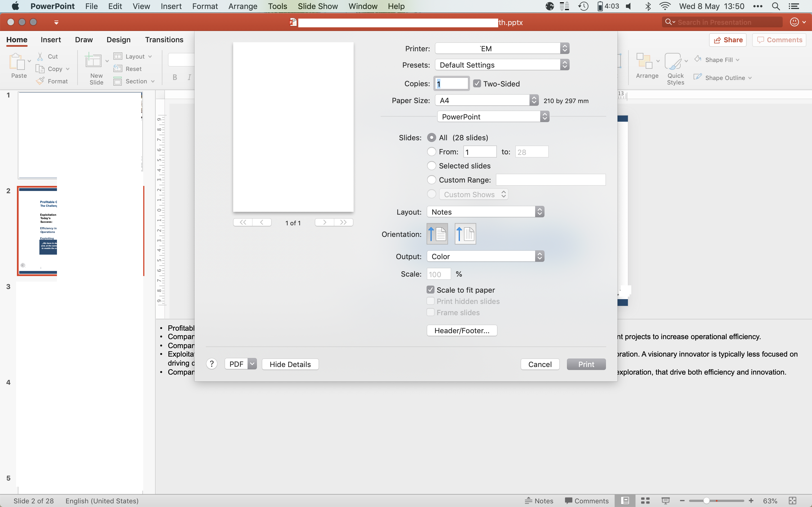Viewport: 812px width, 507px height.
Task: Click the Header/Footer... button
Action: click(462, 331)
